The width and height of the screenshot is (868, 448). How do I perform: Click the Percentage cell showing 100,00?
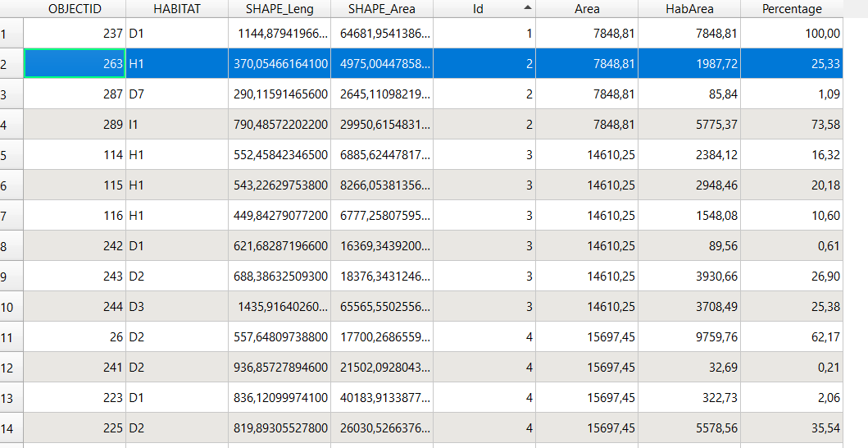792,34
